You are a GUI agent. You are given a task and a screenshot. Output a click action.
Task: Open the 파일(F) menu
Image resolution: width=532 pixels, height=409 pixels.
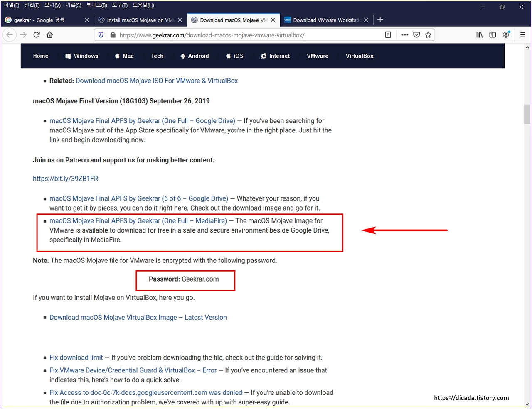pyautogui.click(x=11, y=5)
